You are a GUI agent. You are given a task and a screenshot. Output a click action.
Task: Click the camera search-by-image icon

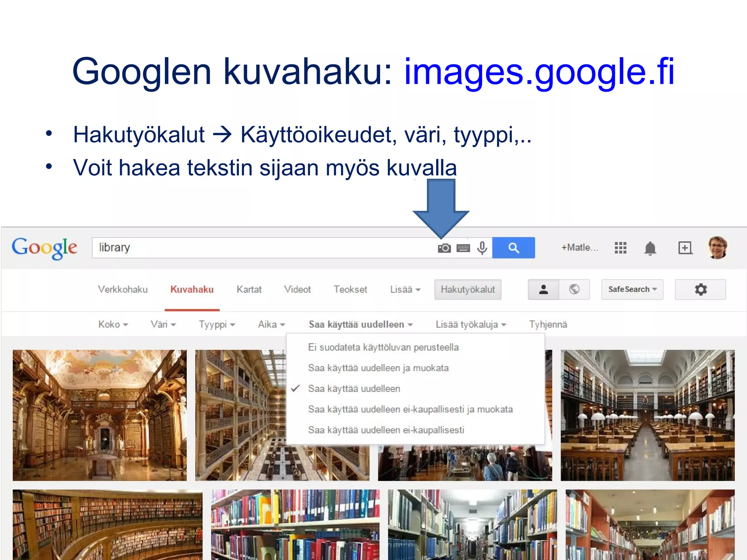pyautogui.click(x=444, y=248)
